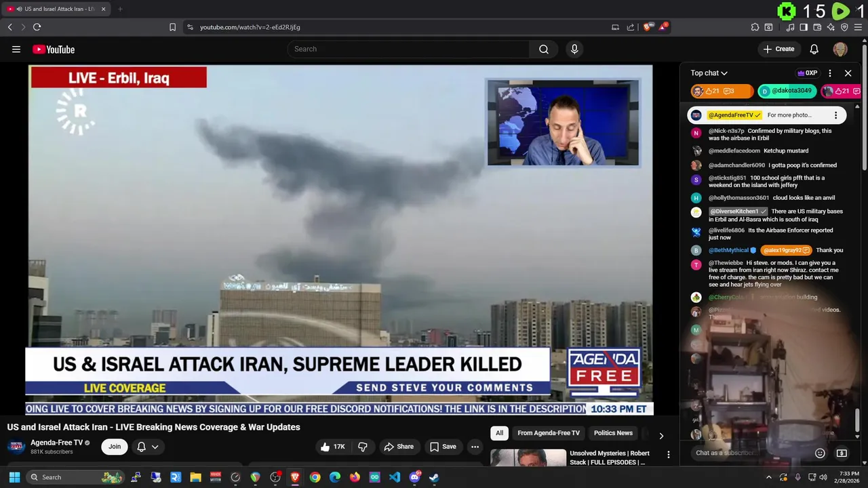Expand the channel notification bell dropdown

point(148,447)
